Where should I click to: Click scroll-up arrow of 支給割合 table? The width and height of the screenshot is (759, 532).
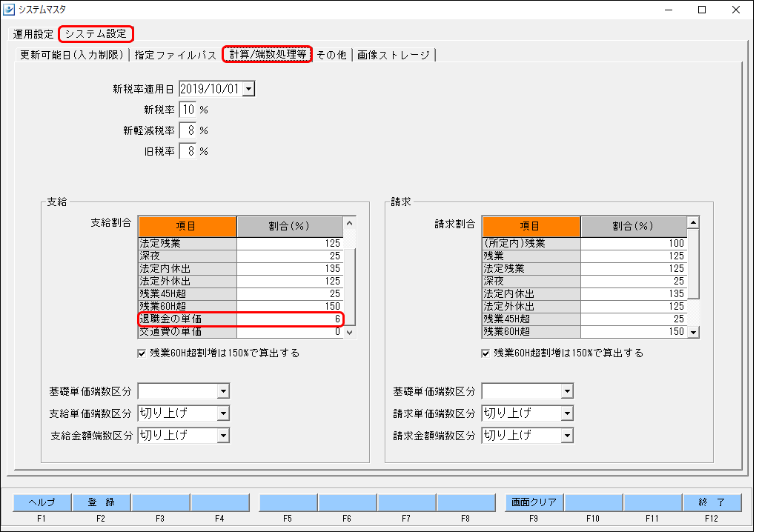[350, 223]
